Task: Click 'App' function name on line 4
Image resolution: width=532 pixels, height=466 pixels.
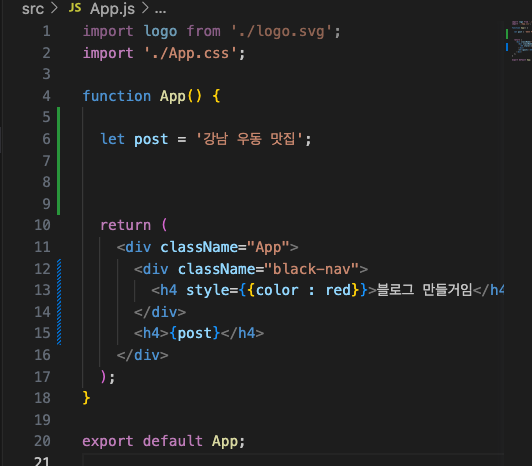Action: tap(172, 96)
